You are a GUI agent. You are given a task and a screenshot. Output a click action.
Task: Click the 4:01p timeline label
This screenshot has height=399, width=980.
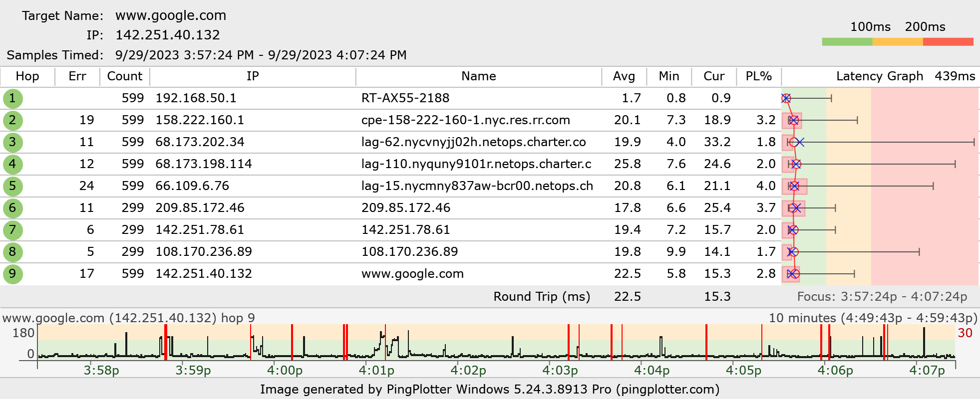[376, 371]
